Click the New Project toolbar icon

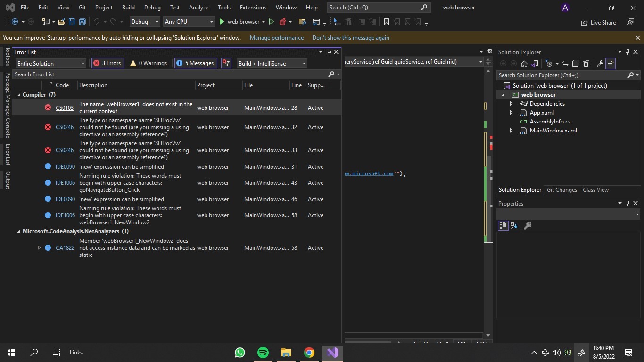pos(46,22)
